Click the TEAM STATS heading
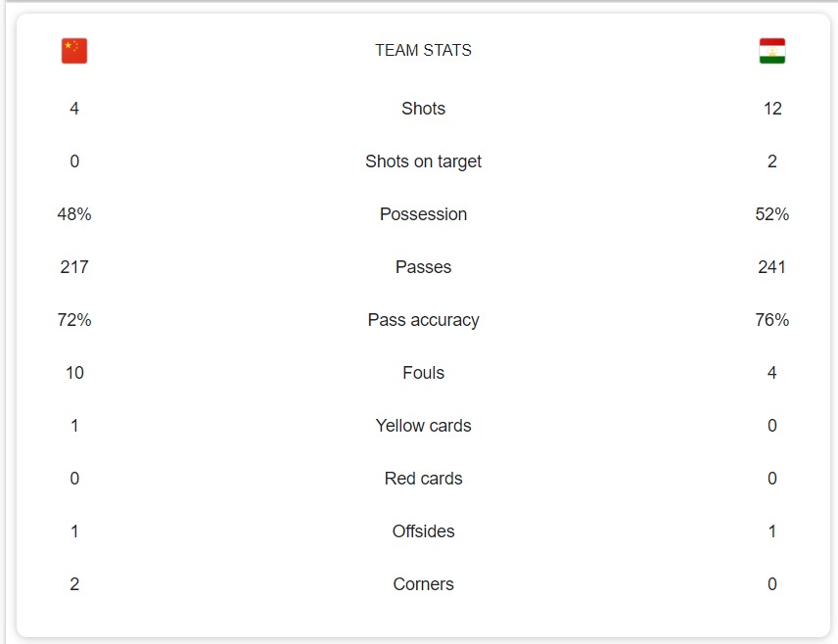Image resolution: width=838 pixels, height=644 pixels. coord(423,51)
